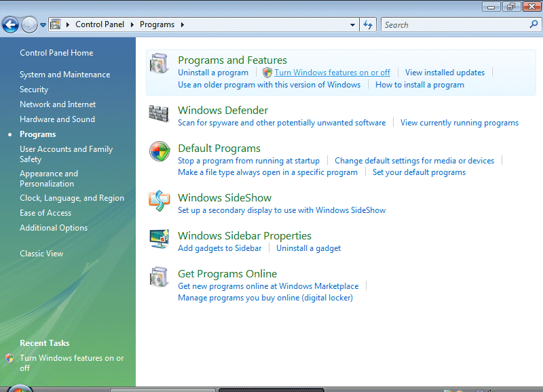Expand the address bar history dropdown
543x392 pixels.
click(x=352, y=25)
